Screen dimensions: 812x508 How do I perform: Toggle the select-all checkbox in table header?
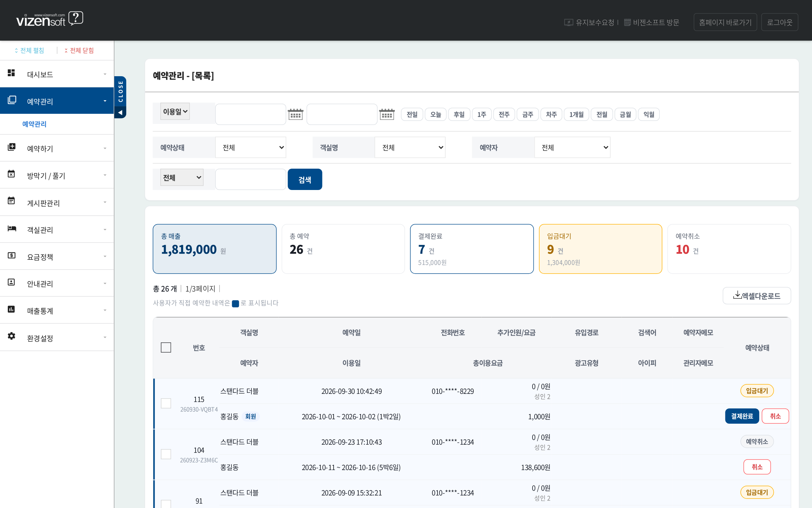pyautogui.click(x=166, y=347)
